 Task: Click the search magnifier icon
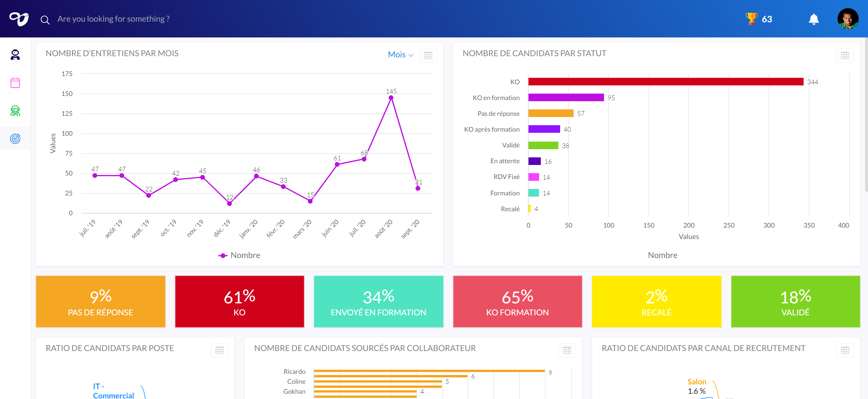coord(45,20)
